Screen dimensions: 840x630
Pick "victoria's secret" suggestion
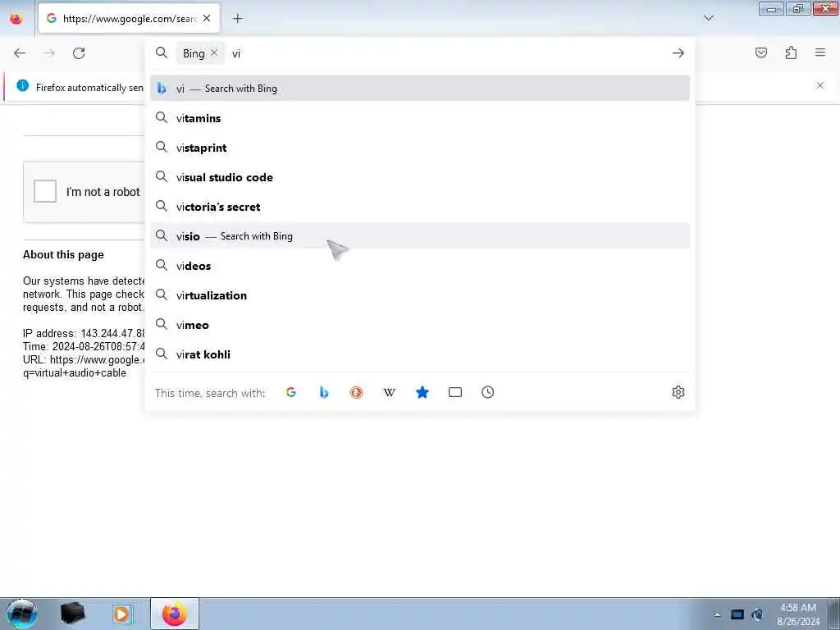(420, 206)
